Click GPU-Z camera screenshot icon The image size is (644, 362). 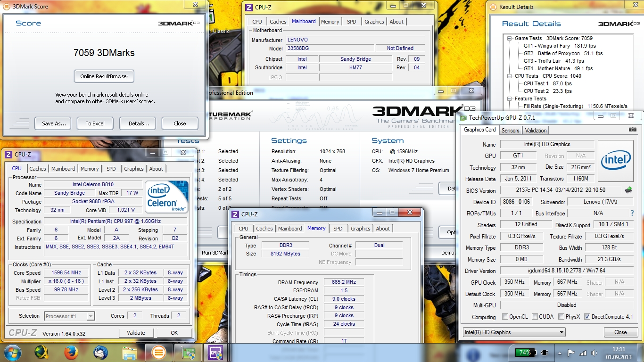tap(633, 130)
